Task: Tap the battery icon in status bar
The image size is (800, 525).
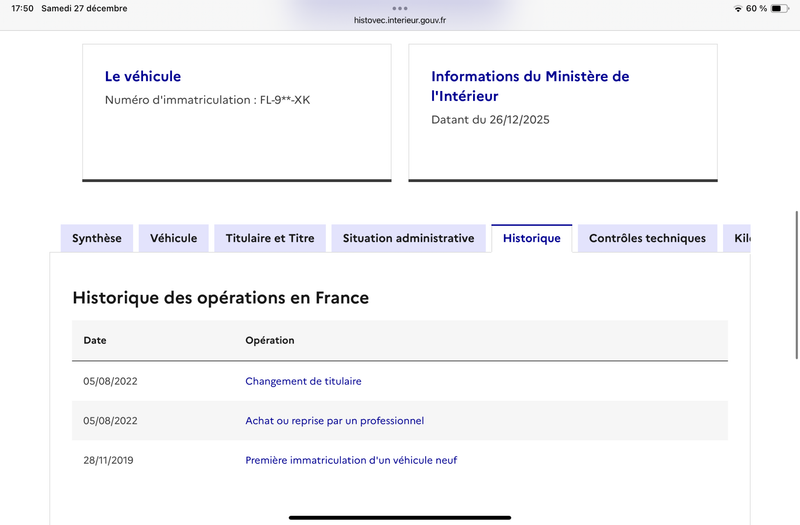Action: (x=778, y=8)
